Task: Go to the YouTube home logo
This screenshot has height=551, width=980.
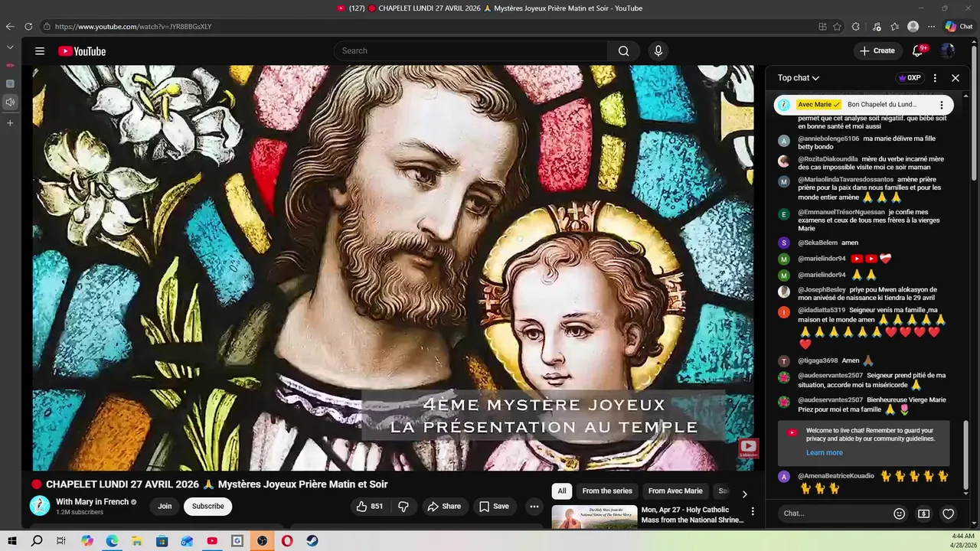Action: point(82,51)
